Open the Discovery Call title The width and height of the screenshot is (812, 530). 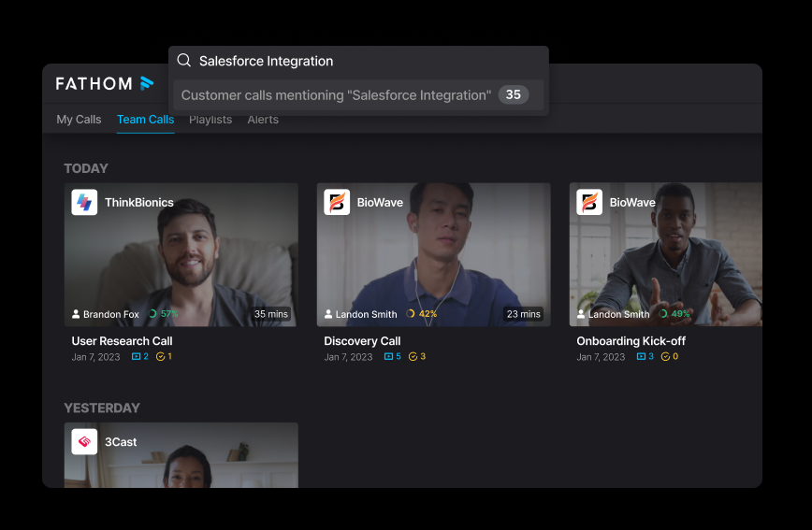tap(362, 341)
